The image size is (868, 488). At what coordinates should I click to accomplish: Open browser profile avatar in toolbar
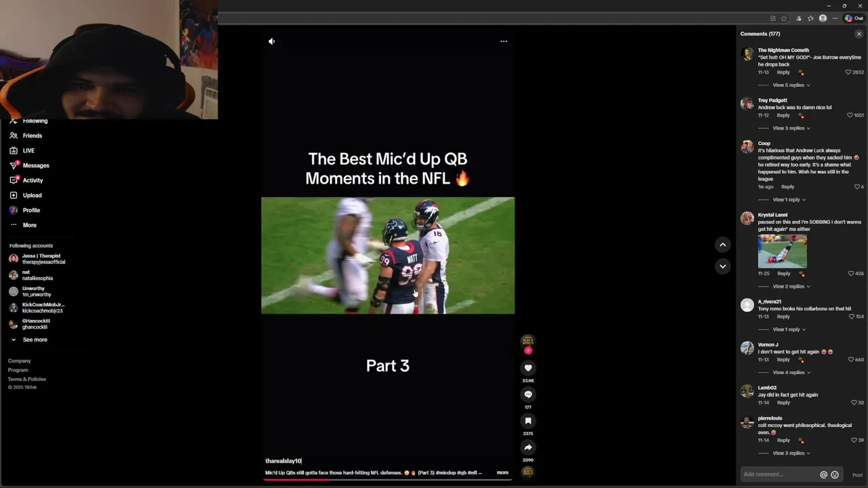tap(823, 18)
